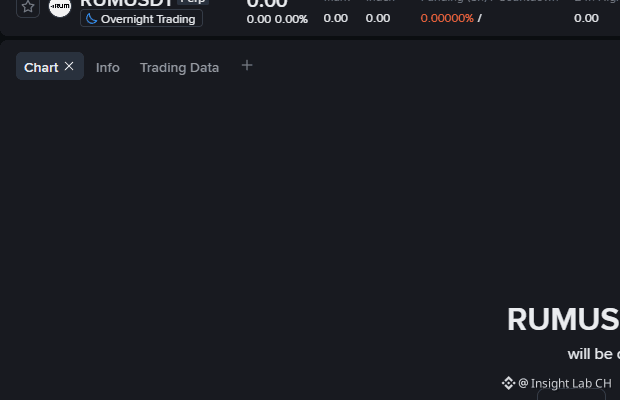The image size is (620, 400).
Task: Switch to the Chart tab
Action: [41, 68]
